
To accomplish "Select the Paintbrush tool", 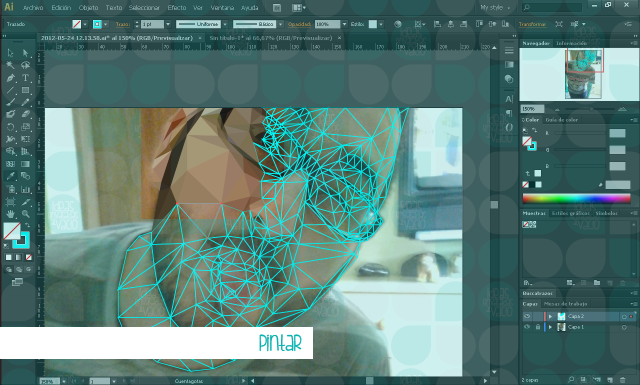I will pos(10,102).
